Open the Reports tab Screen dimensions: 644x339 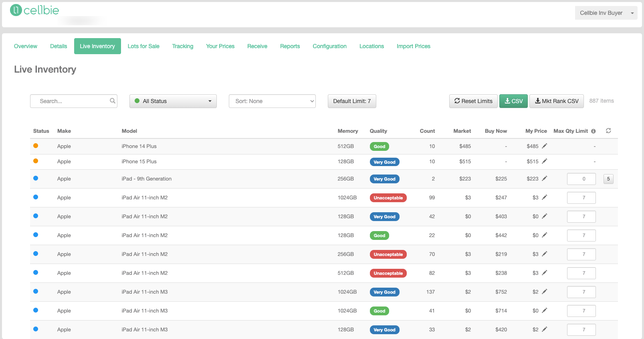tap(290, 46)
